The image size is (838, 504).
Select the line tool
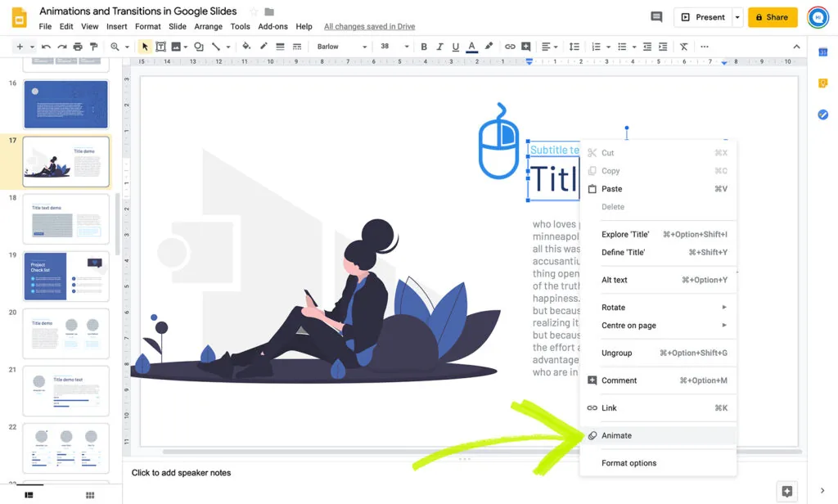coord(216,47)
